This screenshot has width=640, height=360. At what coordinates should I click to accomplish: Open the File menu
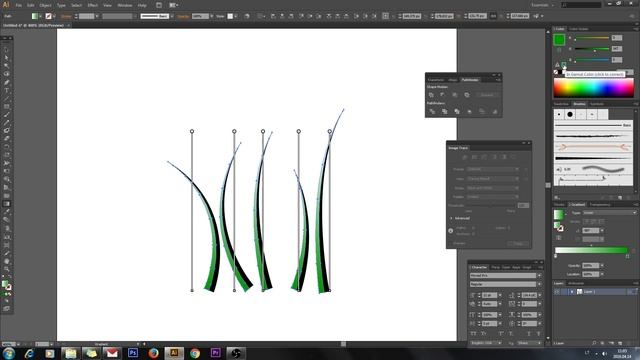click(19, 5)
